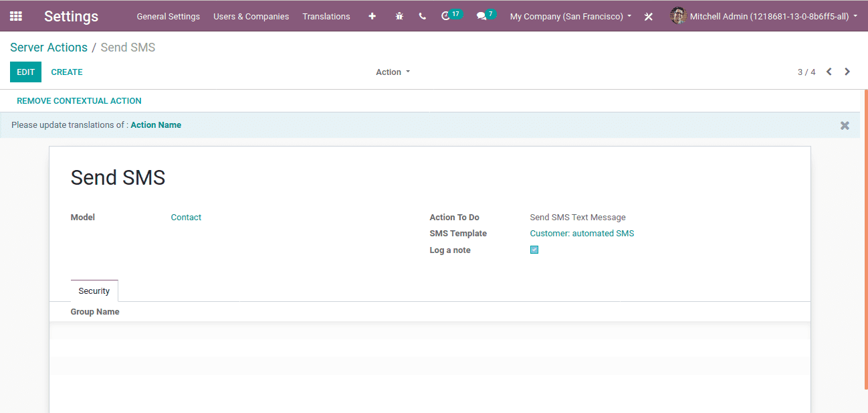Toggle the Log a note checkbox
This screenshot has width=868, height=413.
tap(534, 250)
